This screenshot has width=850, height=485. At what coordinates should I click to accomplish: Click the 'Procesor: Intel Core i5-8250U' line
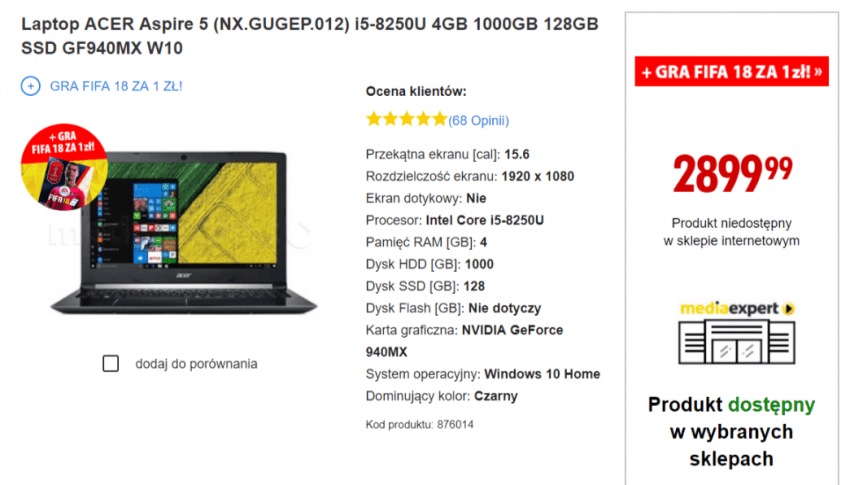455,220
